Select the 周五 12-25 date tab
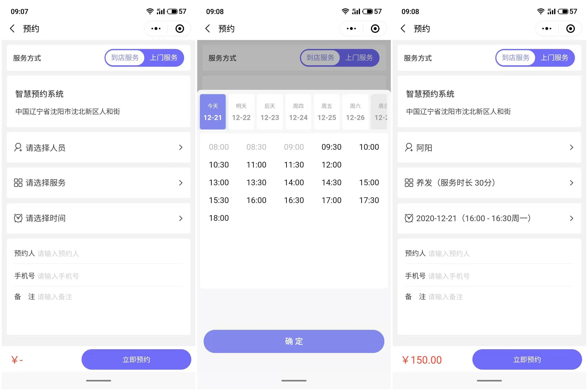 [327, 112]
